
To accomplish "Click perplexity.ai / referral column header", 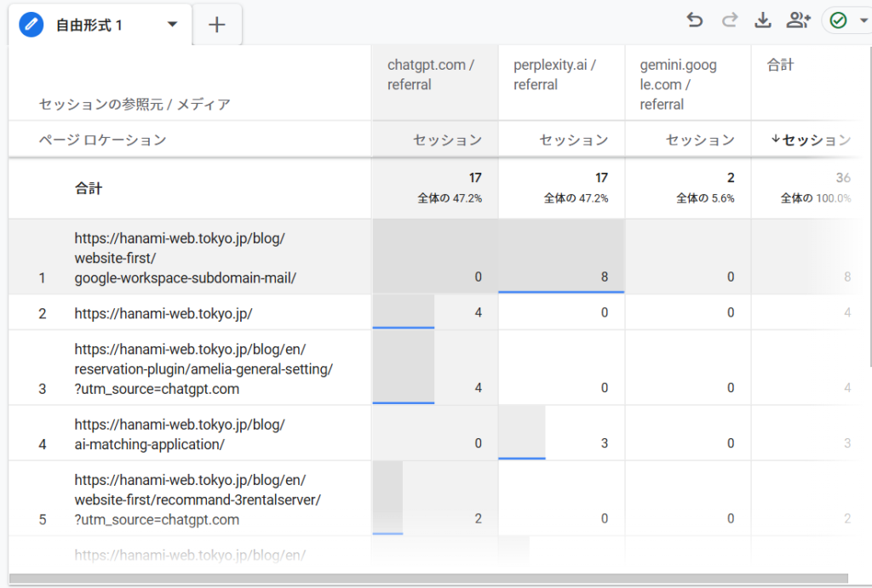I will click(x=554, y=75).
